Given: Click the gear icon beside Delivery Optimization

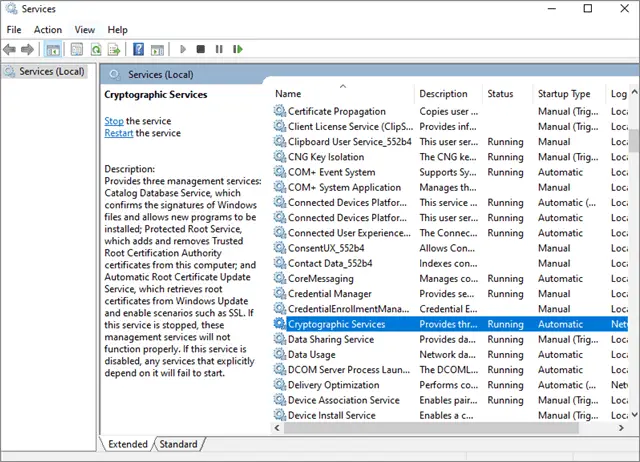Looking at the screenshot, I should 280,385.
